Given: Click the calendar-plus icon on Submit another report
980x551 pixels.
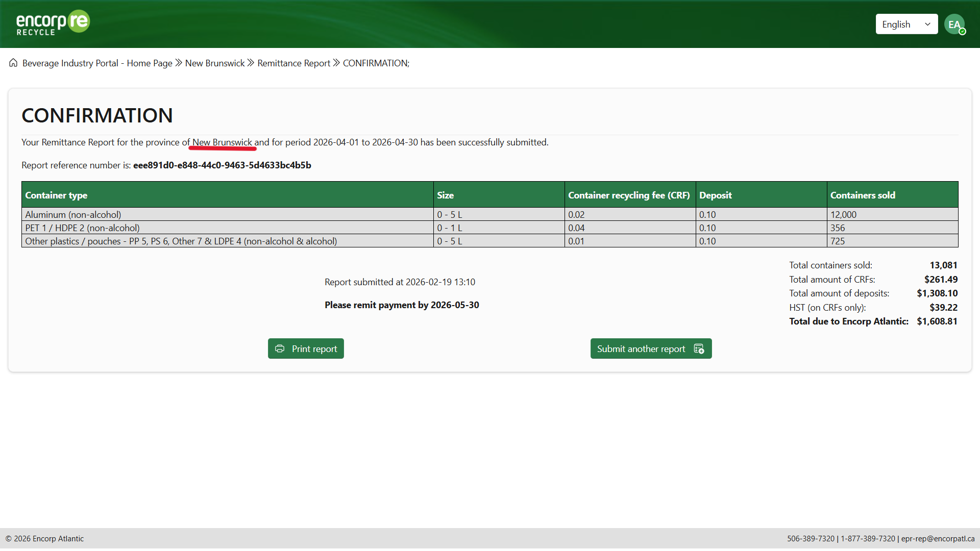Looking at the screenshot, I should [x=699, y=348].
